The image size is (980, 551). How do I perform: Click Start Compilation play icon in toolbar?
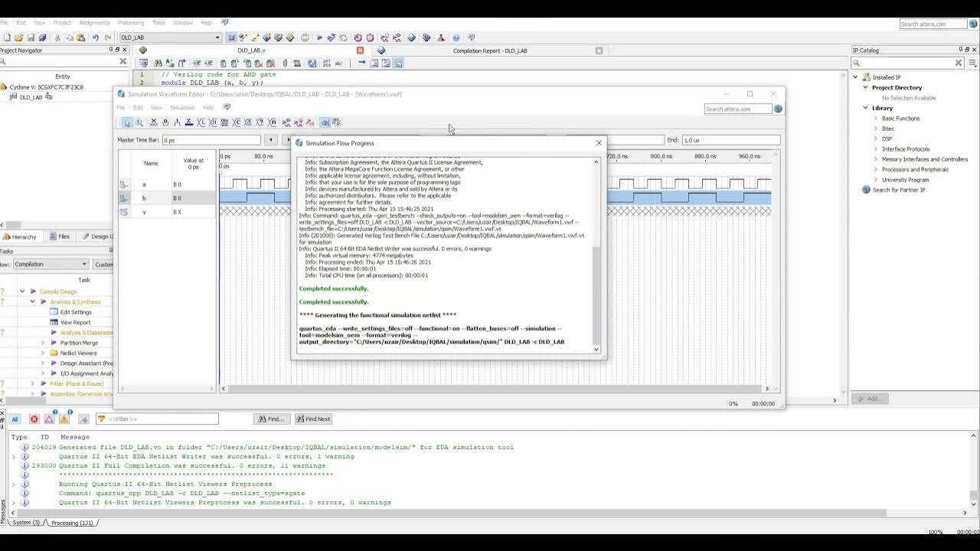pos(319,37)
